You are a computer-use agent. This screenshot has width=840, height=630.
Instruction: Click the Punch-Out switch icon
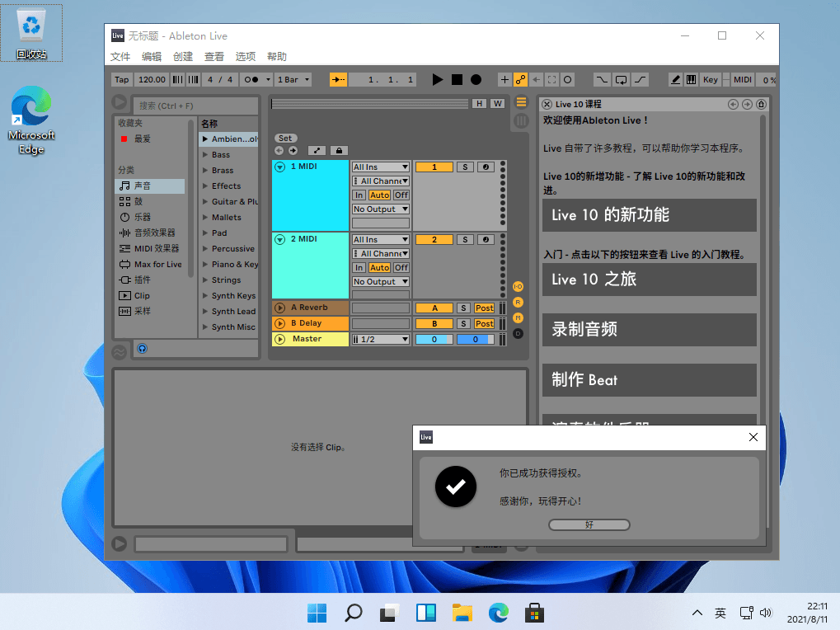641,80
